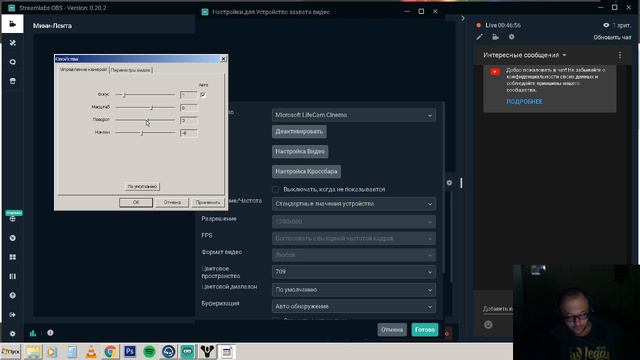Close the properties dialog with X
The height and width of the screenshot is (360, 640).
223,59
